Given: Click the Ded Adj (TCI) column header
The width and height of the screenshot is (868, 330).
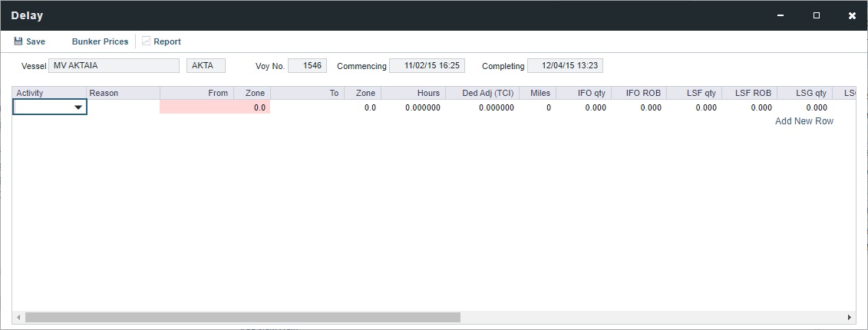Looking at the screenshot, I should coord(482,93).
